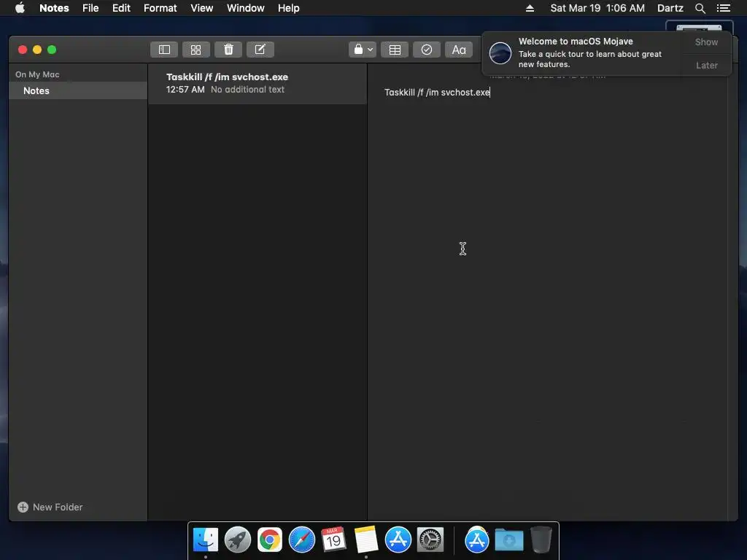The image size is (747, 560).
Task: Click the Welcome to macOS Mojave notification
Action: (582, 52)
